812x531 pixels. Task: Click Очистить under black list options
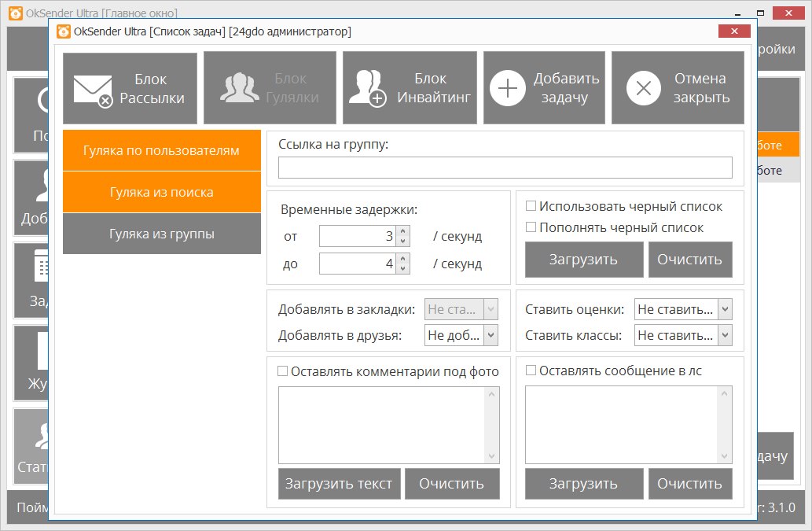tap(689, 260)
